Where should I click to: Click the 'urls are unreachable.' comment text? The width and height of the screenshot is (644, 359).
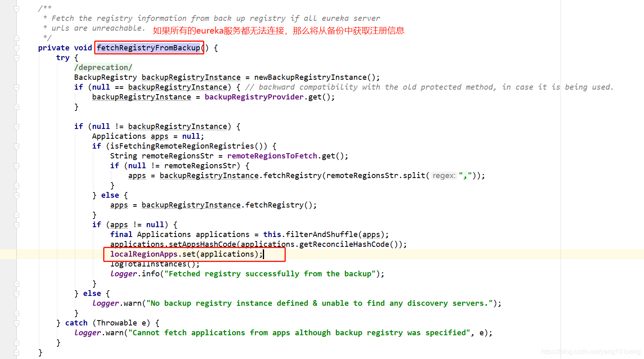(x=99, y=28)
